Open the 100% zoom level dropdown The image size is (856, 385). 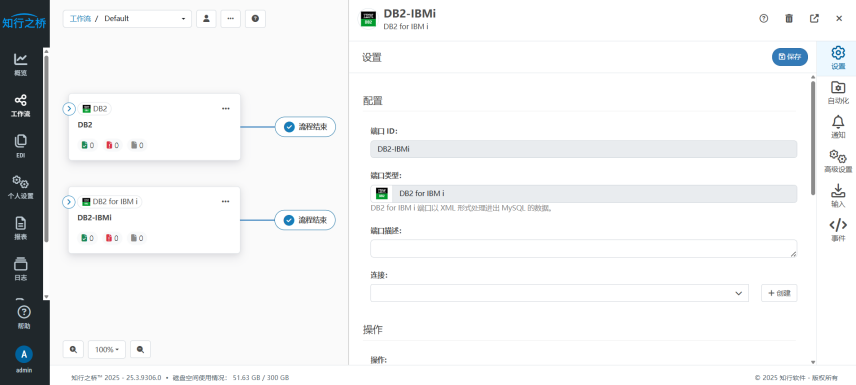pos(106,349)
